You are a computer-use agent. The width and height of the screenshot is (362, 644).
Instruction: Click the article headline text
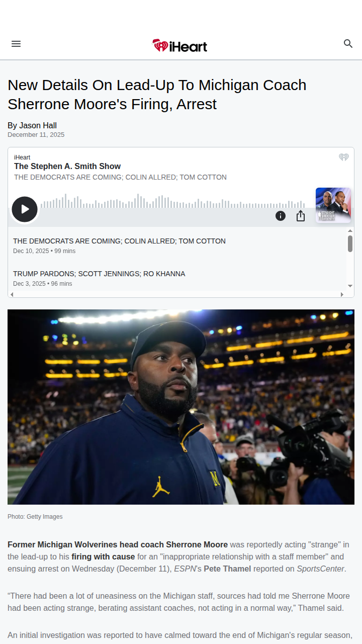157,95
